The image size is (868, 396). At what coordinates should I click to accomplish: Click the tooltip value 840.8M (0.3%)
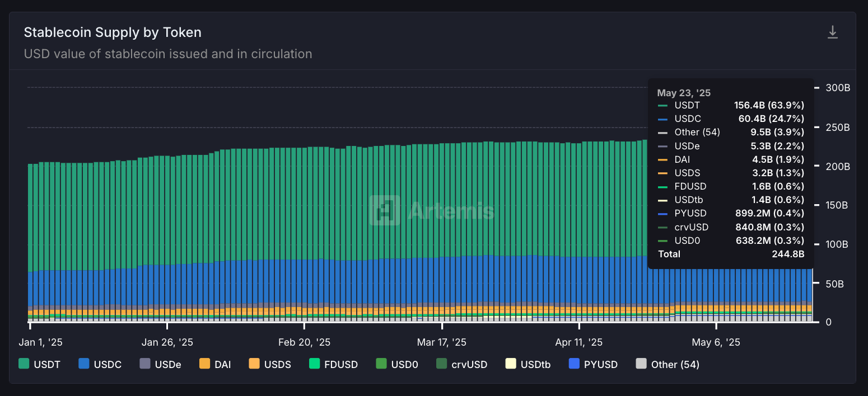(x=769, y=227)
